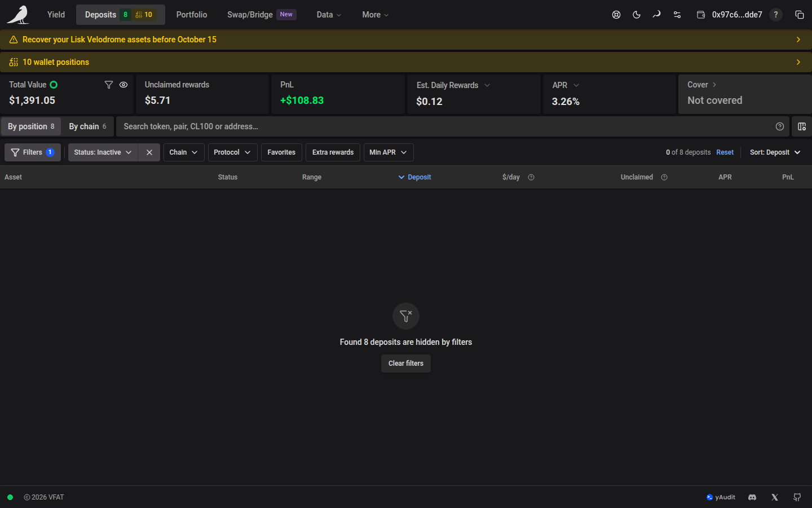Toggle dark mode with the moon icon
This screenshot has height=508, width=812.
[637, 15]
